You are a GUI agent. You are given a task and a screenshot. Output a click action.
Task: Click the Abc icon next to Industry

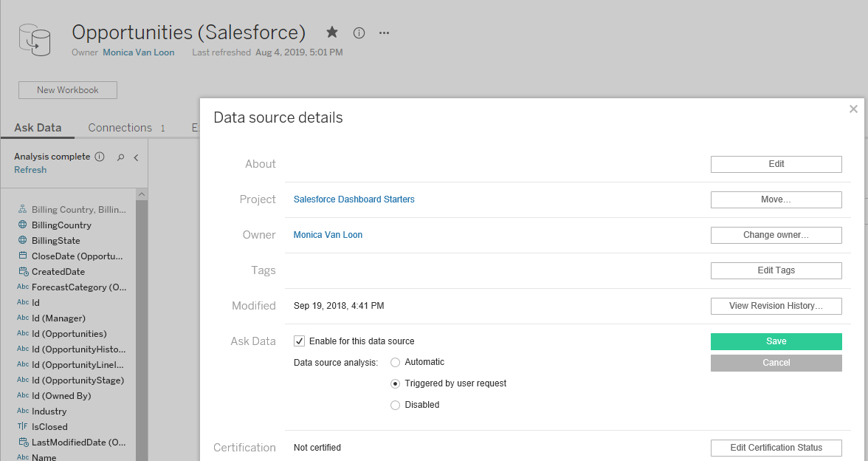point(22,411)
